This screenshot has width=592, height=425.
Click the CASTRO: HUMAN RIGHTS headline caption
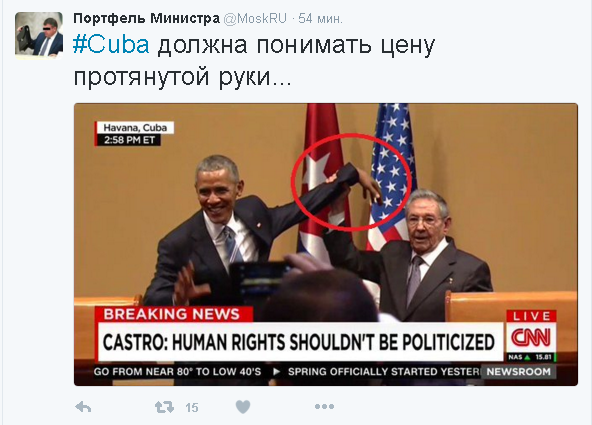coord(299,342)
